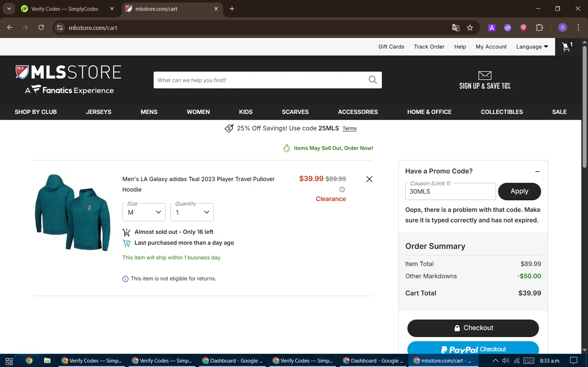Image resolution: width=588 pixels, height=367 pixels.
Task: Click the search magnifier icon
Action: point(373,80)
